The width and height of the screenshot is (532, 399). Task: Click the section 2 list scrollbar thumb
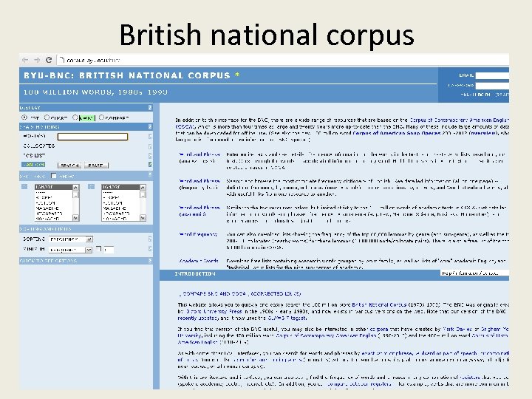143,195
